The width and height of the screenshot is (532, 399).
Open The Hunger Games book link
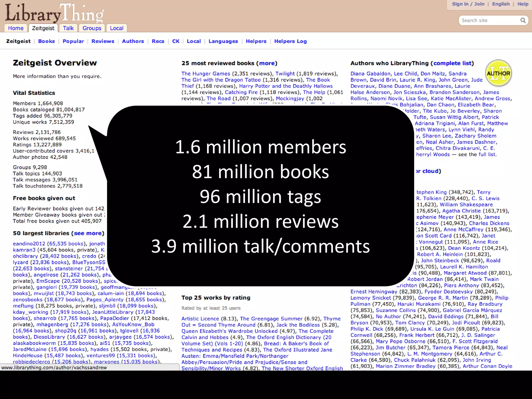click(x=206, y=74)
